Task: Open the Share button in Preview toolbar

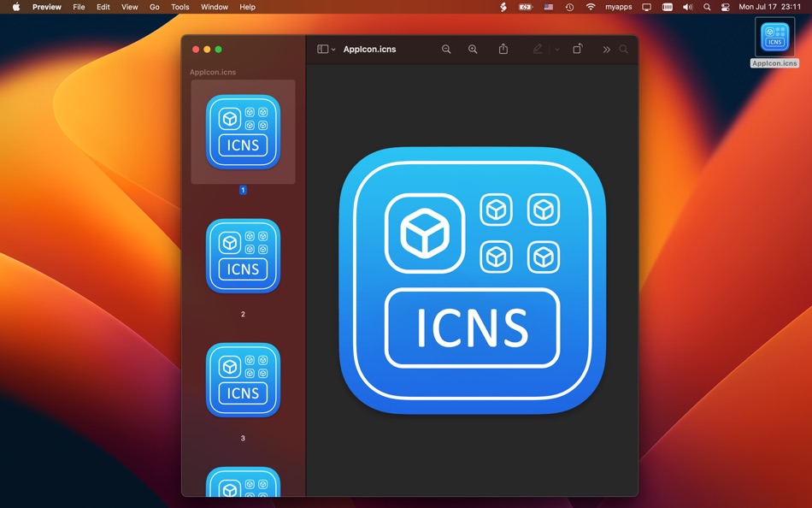Action: 503,49
